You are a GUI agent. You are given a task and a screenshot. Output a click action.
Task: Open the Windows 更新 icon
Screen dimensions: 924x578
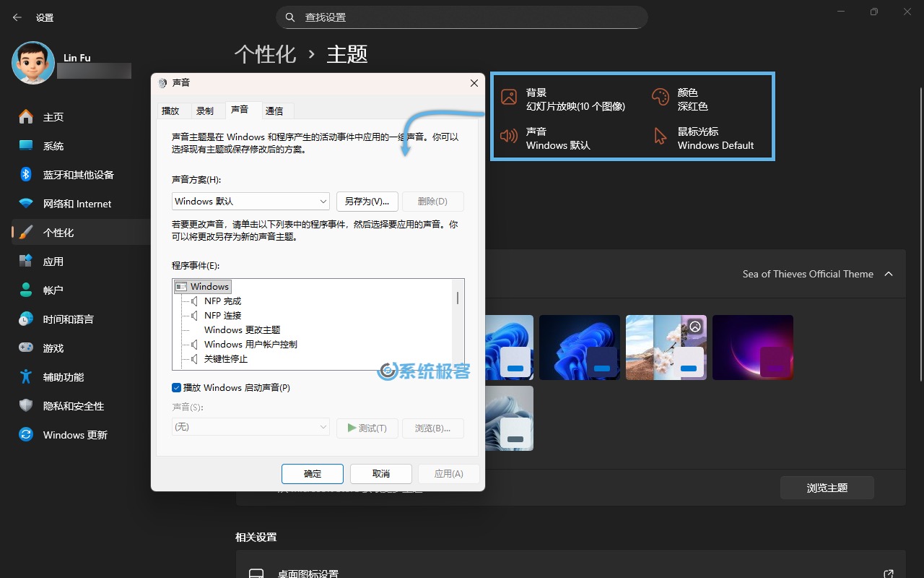point(25,434)
